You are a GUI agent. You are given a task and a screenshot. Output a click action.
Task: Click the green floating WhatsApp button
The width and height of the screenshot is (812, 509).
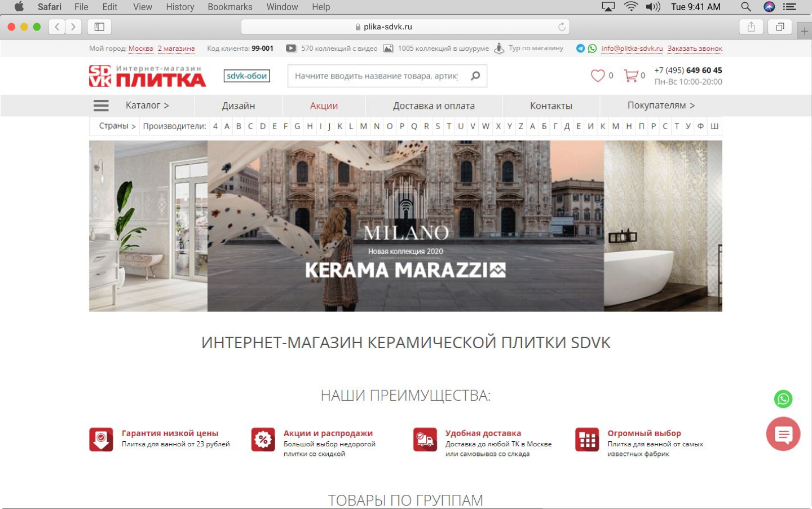(x=783, y=399)
